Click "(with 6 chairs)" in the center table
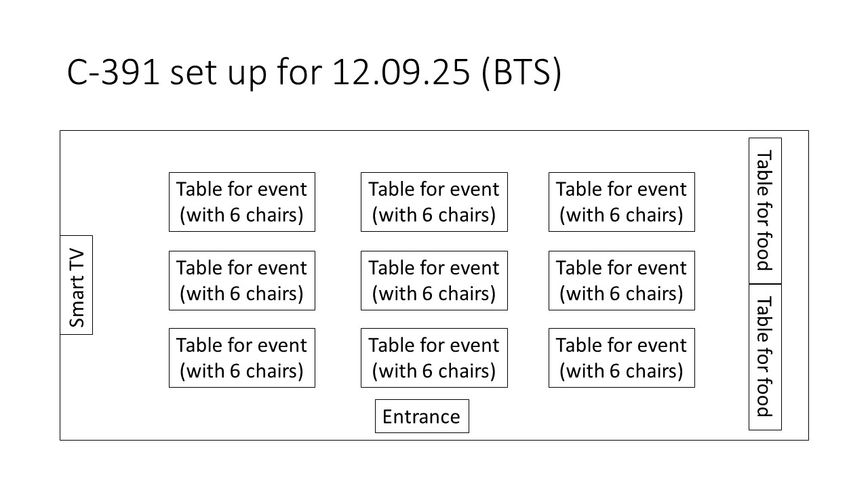The height and width of the screenshot is (488, 868). 434,293
